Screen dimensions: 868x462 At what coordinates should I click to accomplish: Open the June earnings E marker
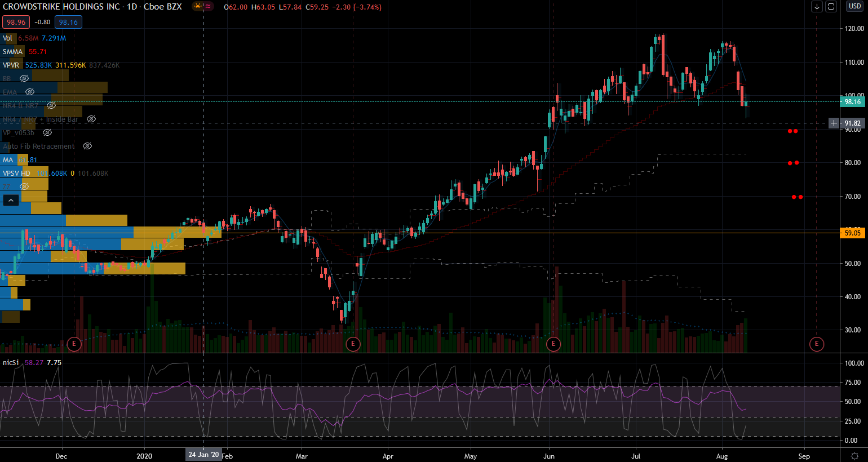pos(553,344)
